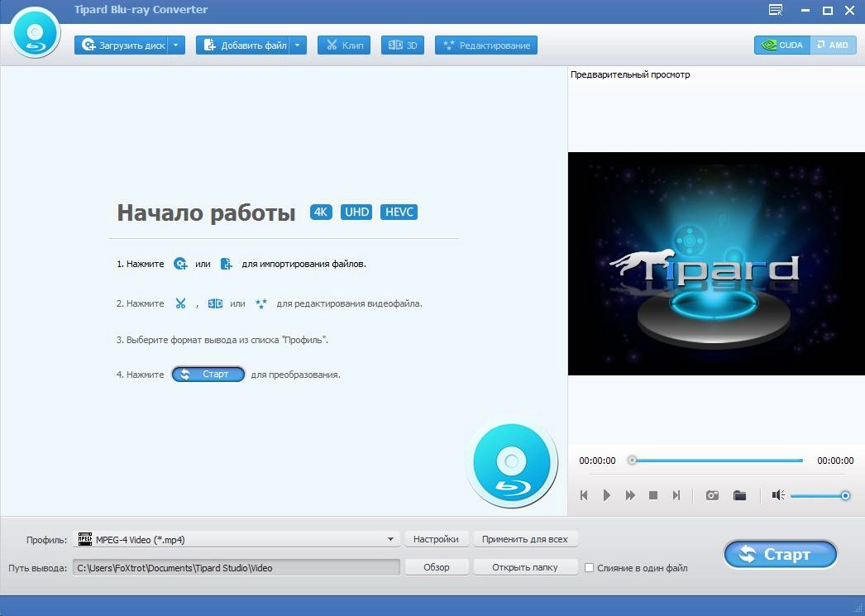Open the 3D settings tool
865x616 pixels.
[x=402, y=45]
